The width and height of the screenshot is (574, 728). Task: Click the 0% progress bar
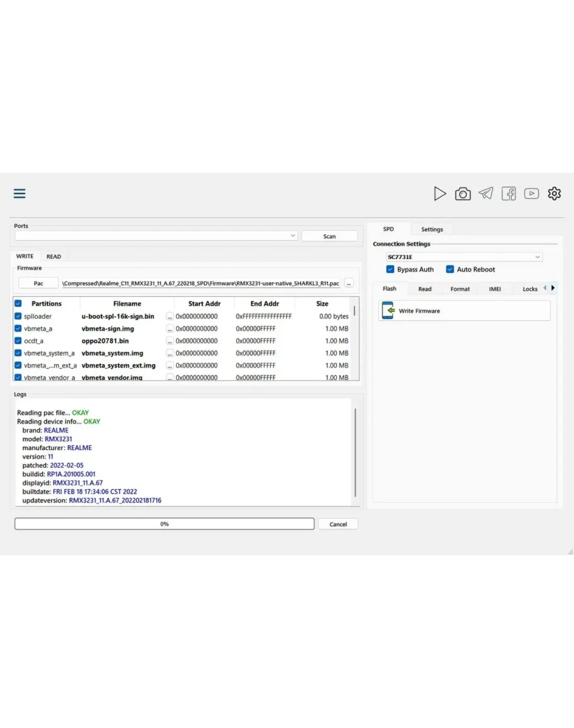pyautogui.click(x=164, y=524)
